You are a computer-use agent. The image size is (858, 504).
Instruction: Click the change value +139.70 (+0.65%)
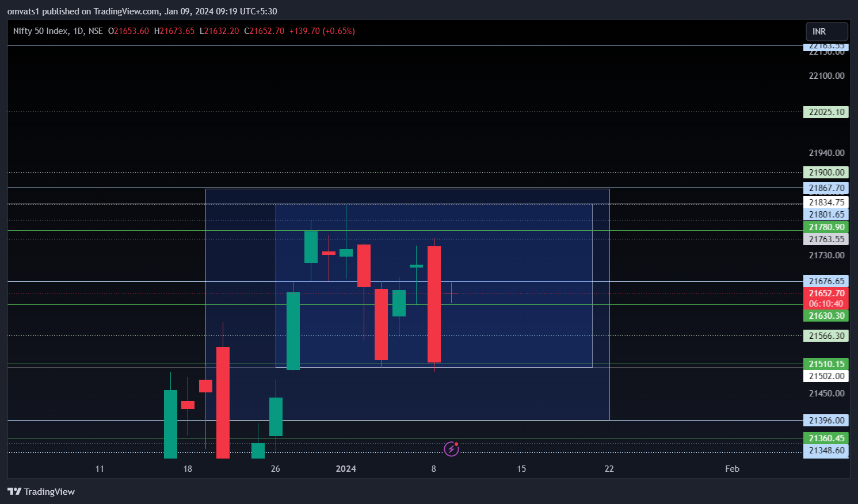click(x=322, y=31)
